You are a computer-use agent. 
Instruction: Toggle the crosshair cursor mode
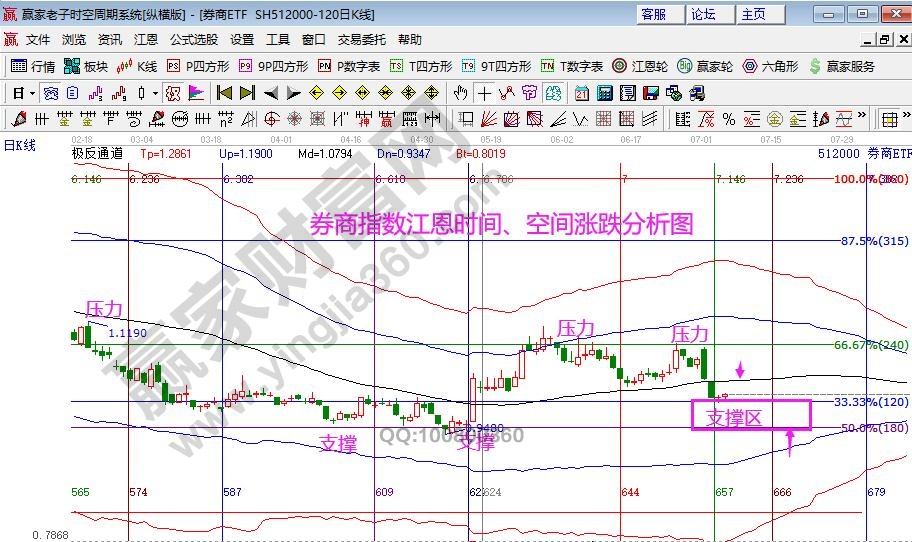(x=484, y=93)
